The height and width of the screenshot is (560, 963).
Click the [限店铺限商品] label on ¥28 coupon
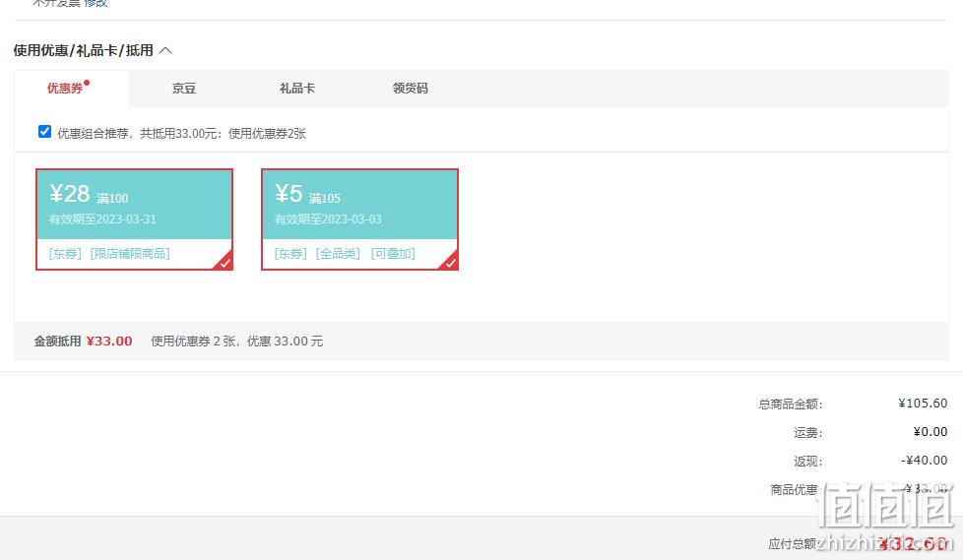click(x=130, y=254)
